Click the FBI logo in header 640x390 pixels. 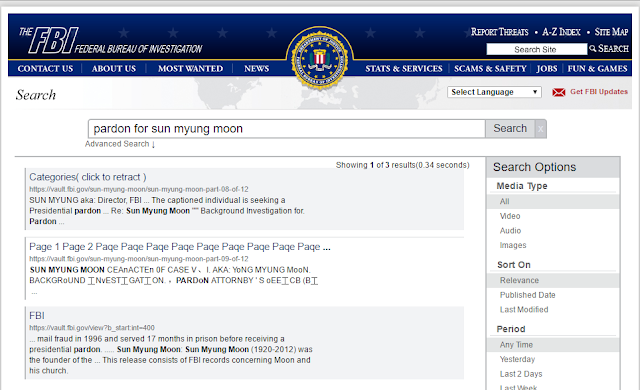click(x=110, y=40)
